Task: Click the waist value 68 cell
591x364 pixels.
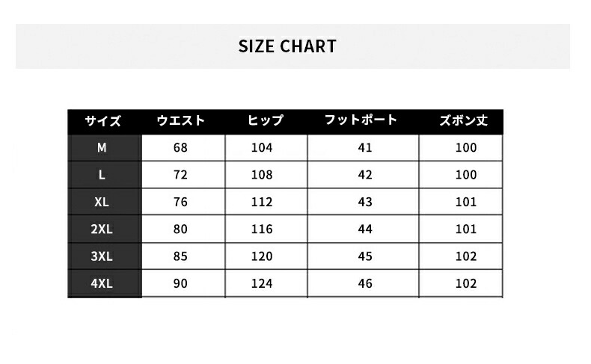Action: pyautogui.click(x=180, y=148)
